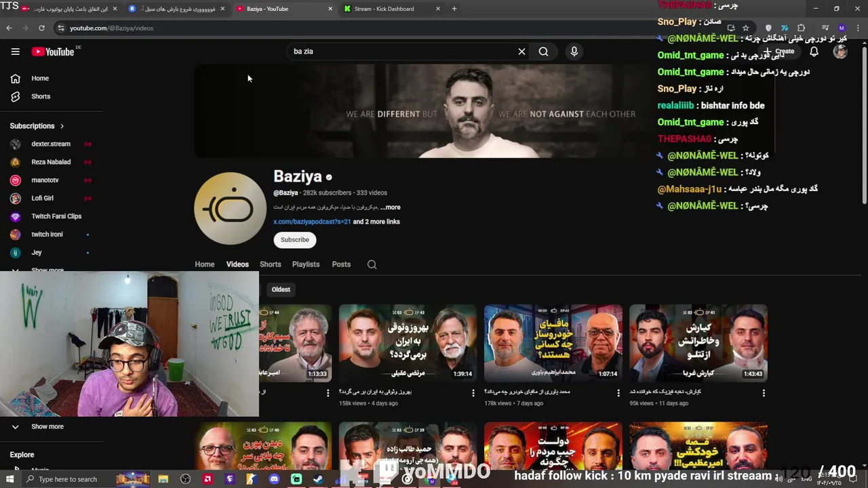Image resolution: width=868 pixels, height=488 pixels.
Task: Open AMD software from the taskbar
Action: coord(208,479)
